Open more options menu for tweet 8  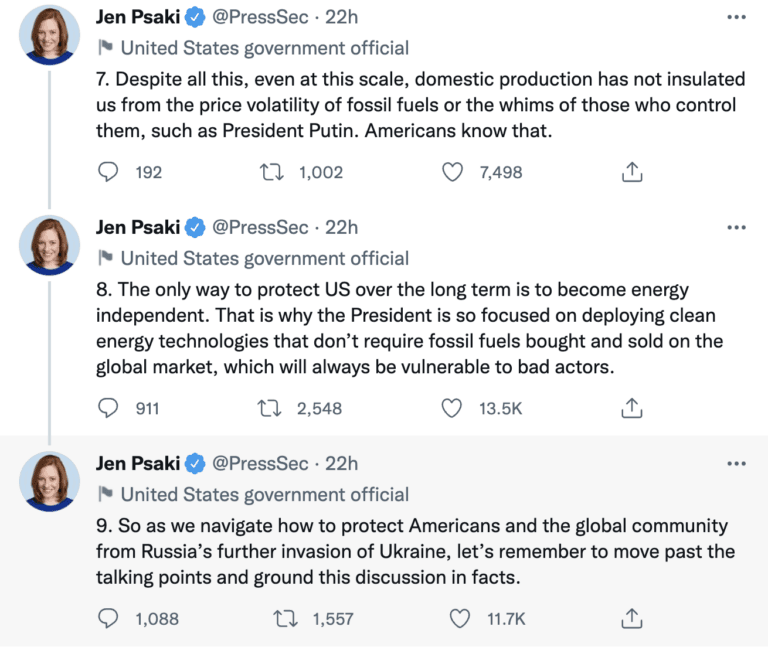pos(737,228)
